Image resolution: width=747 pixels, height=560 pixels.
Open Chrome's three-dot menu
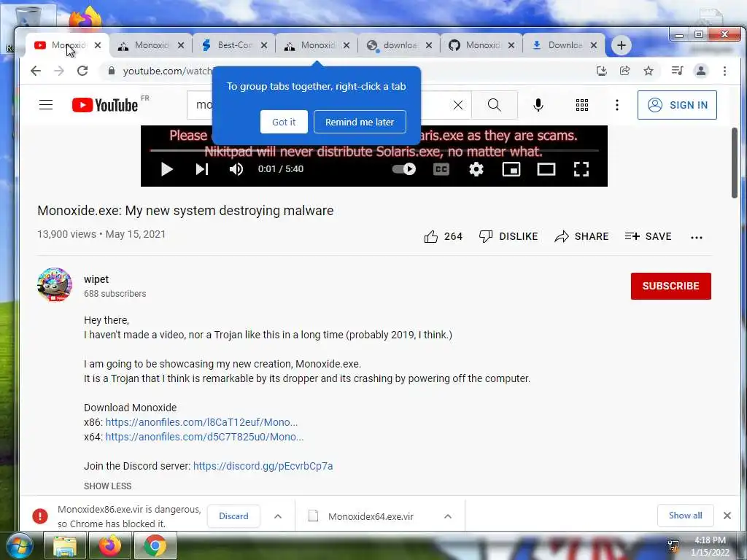pos(724,71)
